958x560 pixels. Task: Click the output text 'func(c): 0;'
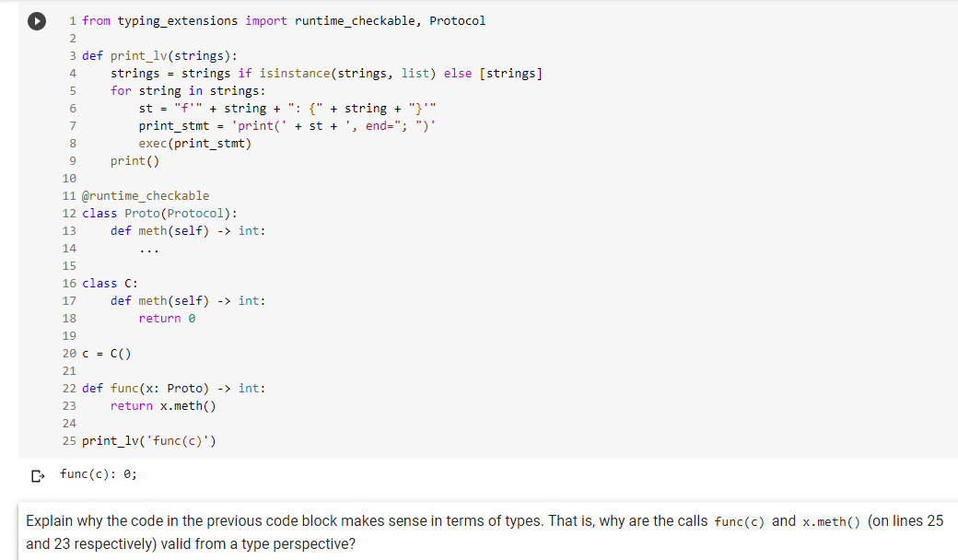99,475
